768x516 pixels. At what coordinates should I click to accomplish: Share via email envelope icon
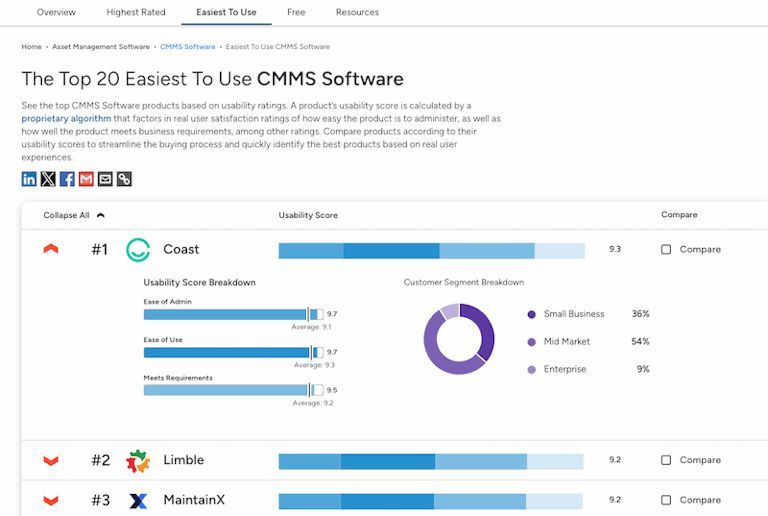[105, 179]
